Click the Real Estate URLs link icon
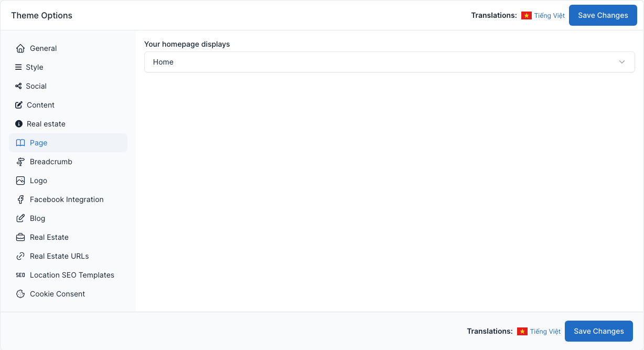The height and width of the screenshot is (350, 644). [x=20, y=256]
